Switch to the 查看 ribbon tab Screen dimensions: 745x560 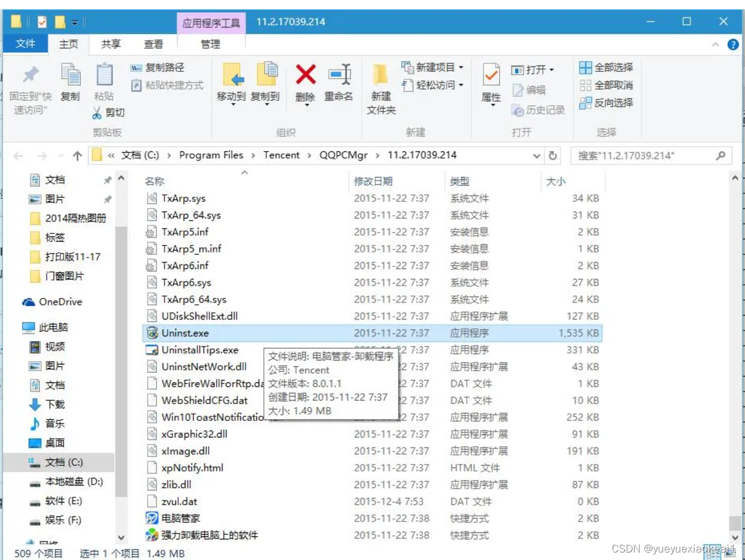(153, 44)
